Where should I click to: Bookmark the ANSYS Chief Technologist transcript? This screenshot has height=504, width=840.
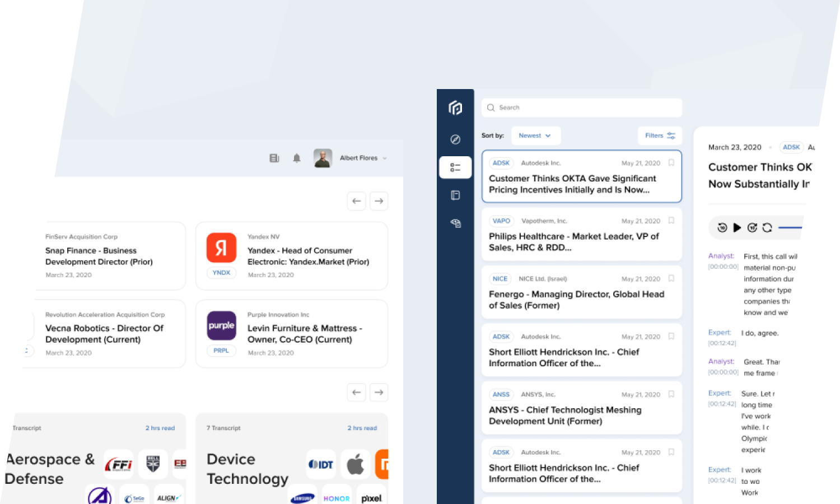tap(671, 394)
